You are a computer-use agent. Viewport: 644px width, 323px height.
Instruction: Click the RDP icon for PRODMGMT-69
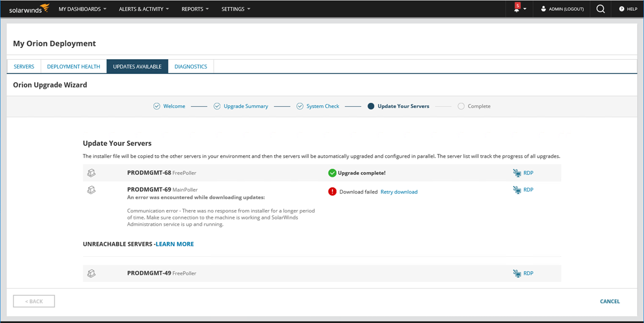pos(517,190)
